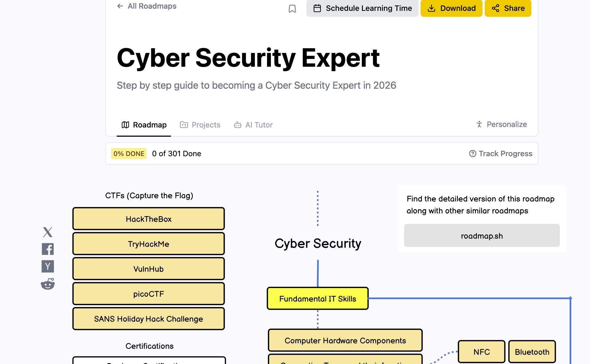The height and width of the screenshot is (364, 590).
Task: Click Personalize option
Action: point(502,124)
